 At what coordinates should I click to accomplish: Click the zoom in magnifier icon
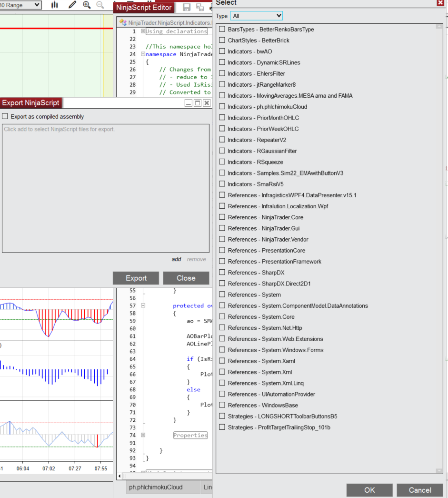(x=87, y=4)
